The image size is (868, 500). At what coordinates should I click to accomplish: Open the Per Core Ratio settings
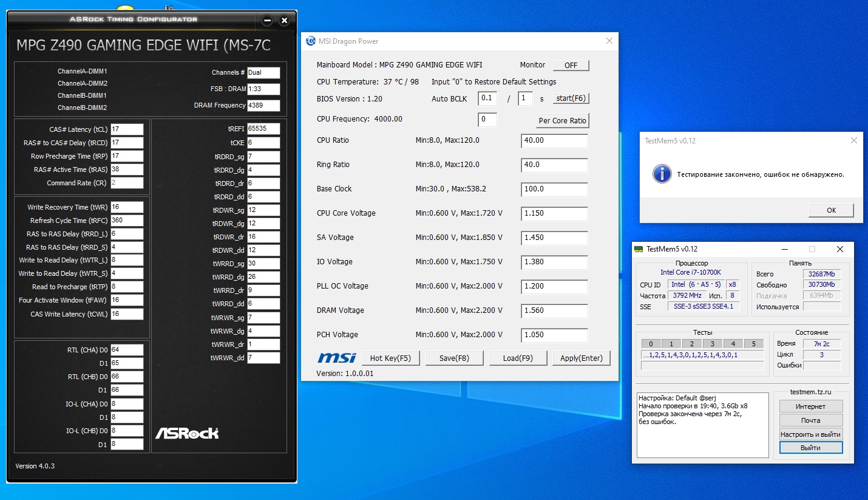point(563,120)
